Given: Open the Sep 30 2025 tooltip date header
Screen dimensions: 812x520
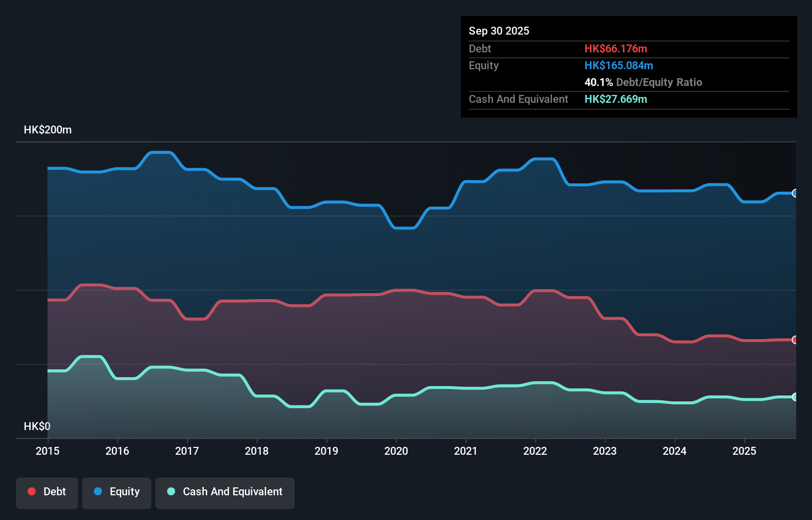Looking at the screenshot, I should (x=499, y=31).
